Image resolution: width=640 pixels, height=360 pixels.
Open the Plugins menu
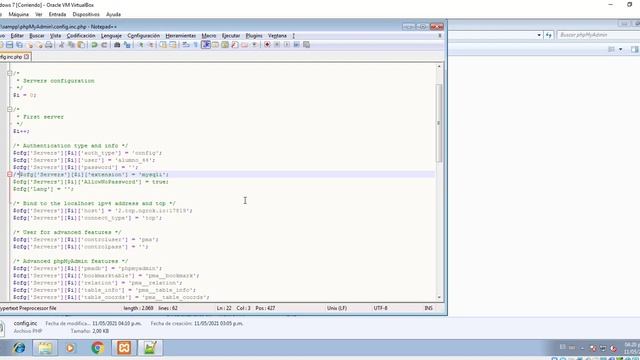[x=254, y=36]
